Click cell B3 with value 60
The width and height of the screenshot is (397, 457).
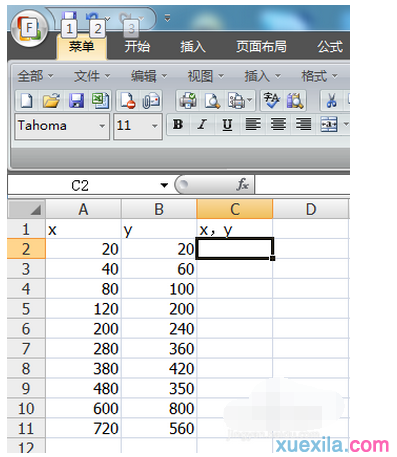click(159, 269)
